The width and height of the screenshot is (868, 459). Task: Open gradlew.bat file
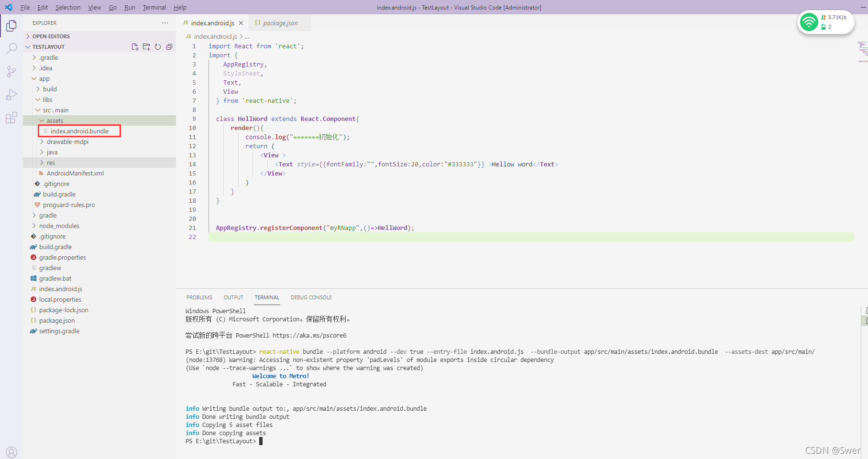point(99,278)
